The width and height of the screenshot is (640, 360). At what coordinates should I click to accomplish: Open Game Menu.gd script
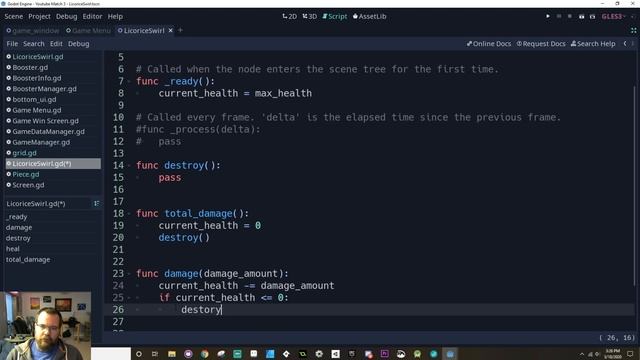pyautogui.click(x=53, y=110)
